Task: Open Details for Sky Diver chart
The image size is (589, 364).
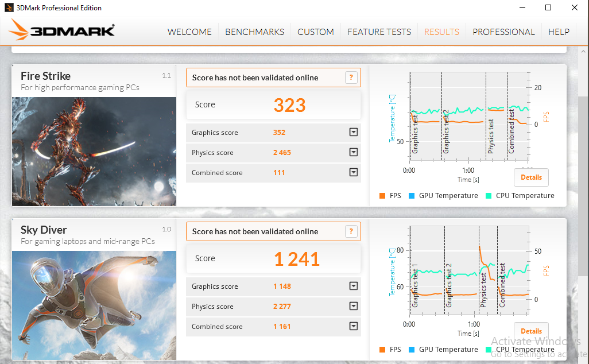Action: pyautogui.click(x=531, y=331)
